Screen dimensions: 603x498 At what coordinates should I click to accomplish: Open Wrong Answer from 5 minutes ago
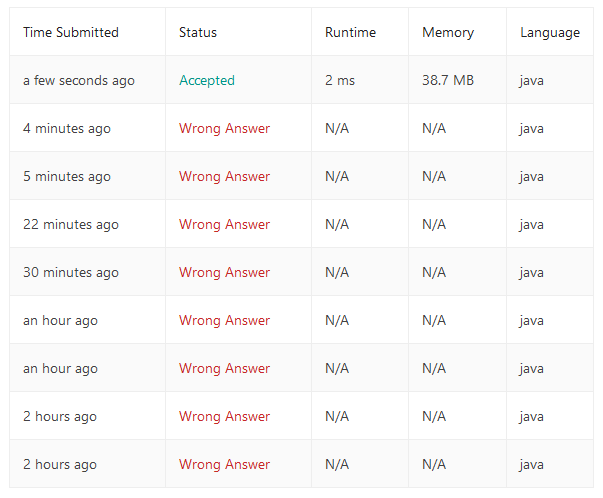point(225,177)
